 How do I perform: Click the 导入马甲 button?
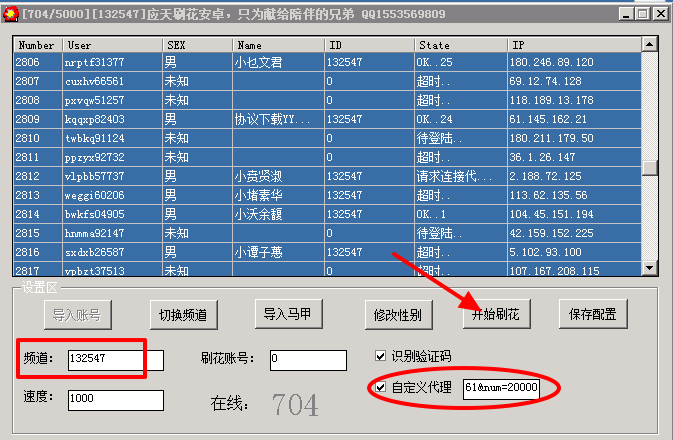tap(288, 314)
